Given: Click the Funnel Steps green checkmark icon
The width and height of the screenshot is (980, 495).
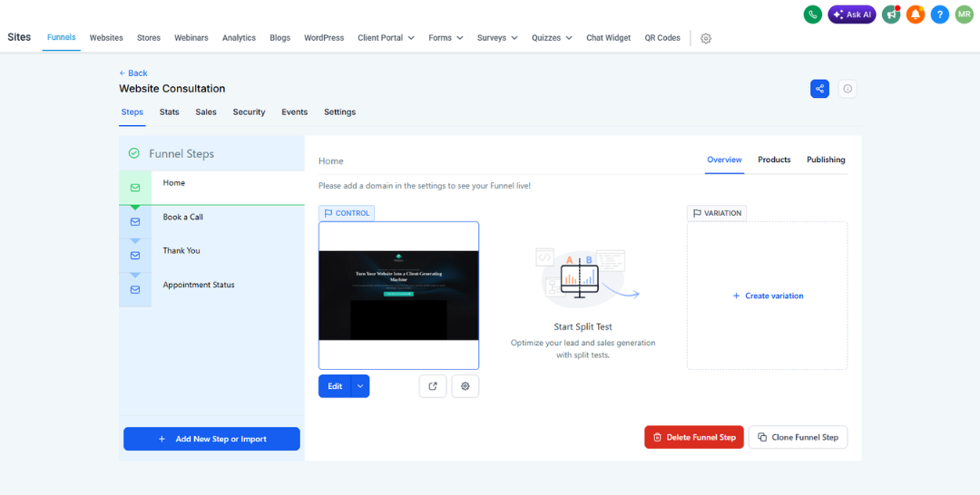Looking at the screenshot, I should [133, 153].
